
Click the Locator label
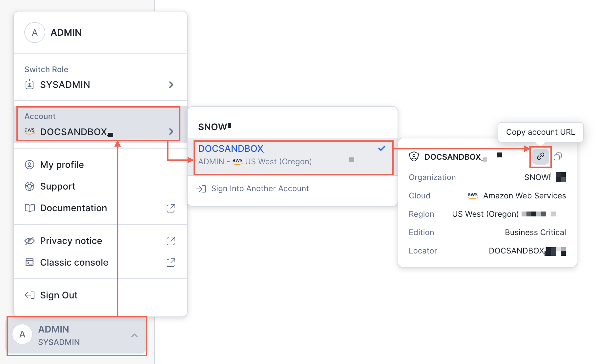coord(423,251)
